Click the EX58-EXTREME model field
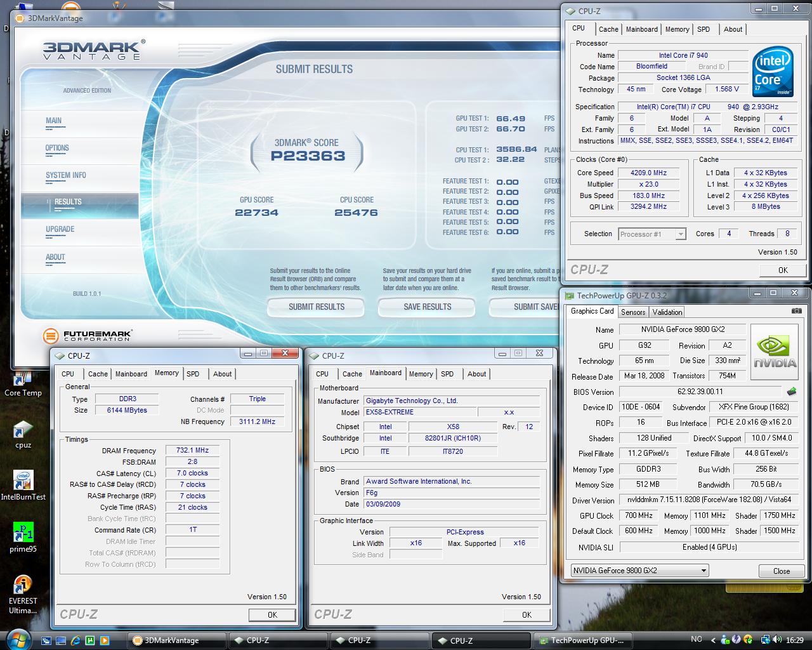This screenshot has height=650, width=812. (x=419, y=413)
